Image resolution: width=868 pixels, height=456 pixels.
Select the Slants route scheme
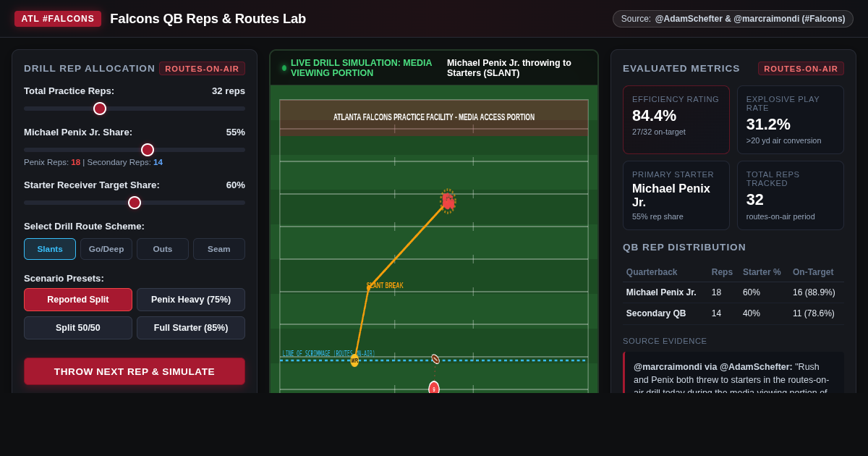[x=50, y=249]
